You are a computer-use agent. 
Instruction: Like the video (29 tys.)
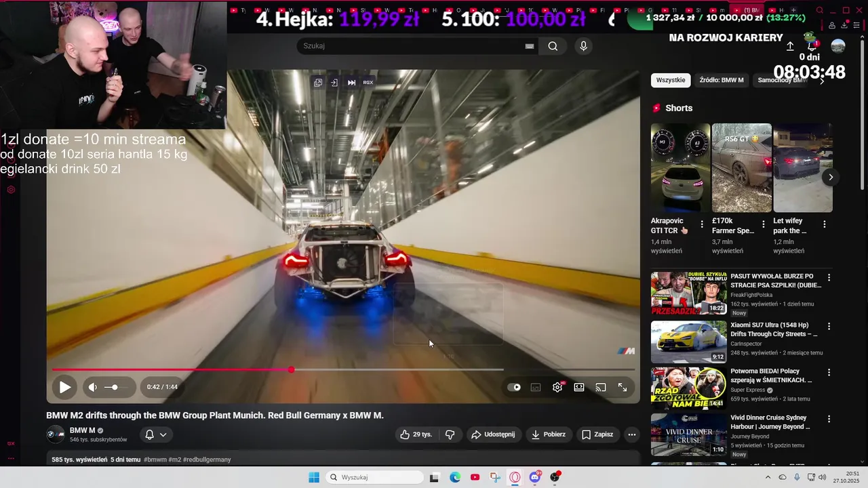click(416, 434)
